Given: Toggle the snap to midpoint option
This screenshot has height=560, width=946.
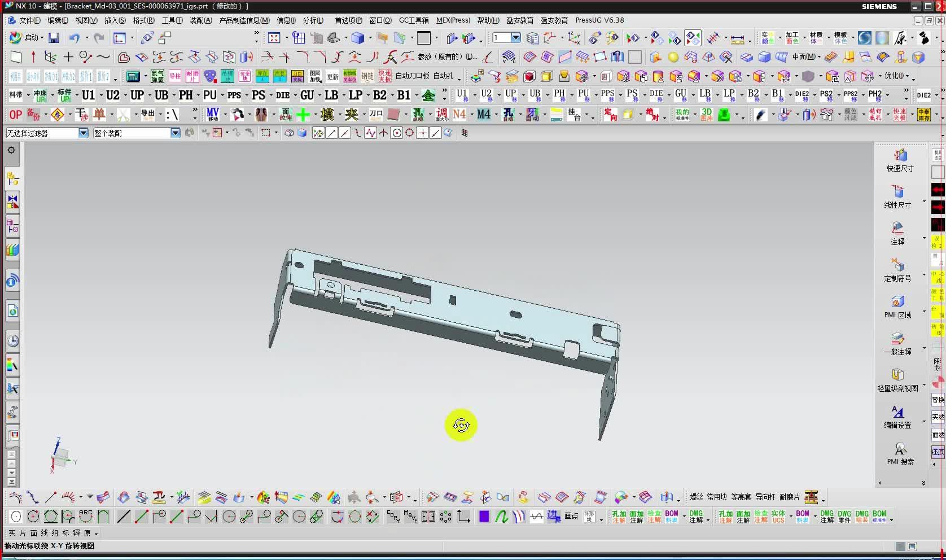Looking at the screenshot, I should coord(344,133).
